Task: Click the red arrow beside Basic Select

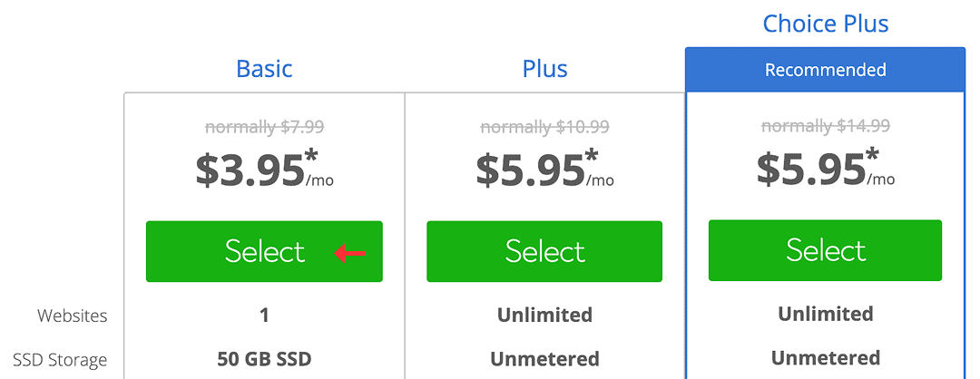Action: [x=350, y=253]
